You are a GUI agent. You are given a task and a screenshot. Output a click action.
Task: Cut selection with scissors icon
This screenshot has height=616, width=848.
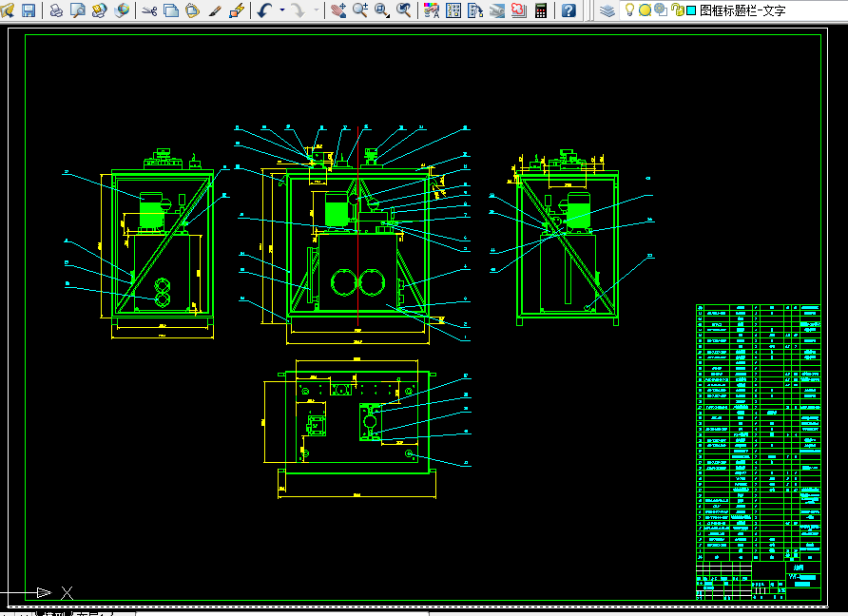point(150,10)
